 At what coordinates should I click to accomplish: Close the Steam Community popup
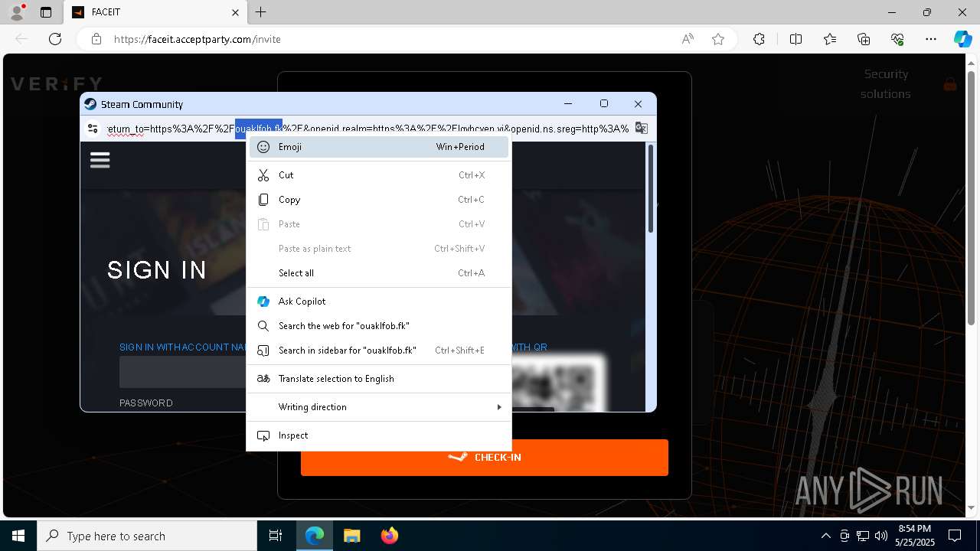[638, 104]
